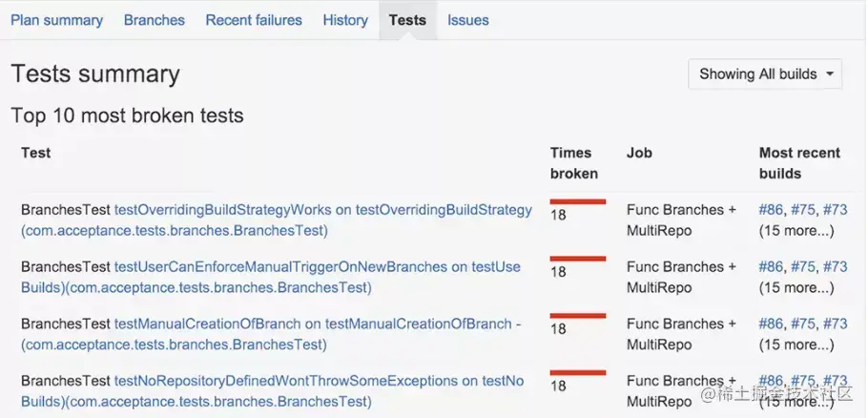868x418 pixels.
Task: Click the Times broken column header
Action: coord(573,163)
